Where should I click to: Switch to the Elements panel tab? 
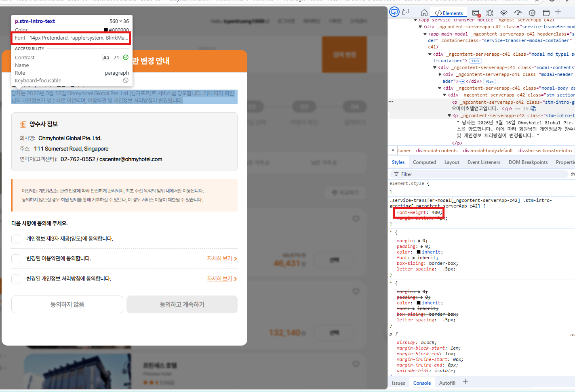pyautogui.click(x=449, y=13)
